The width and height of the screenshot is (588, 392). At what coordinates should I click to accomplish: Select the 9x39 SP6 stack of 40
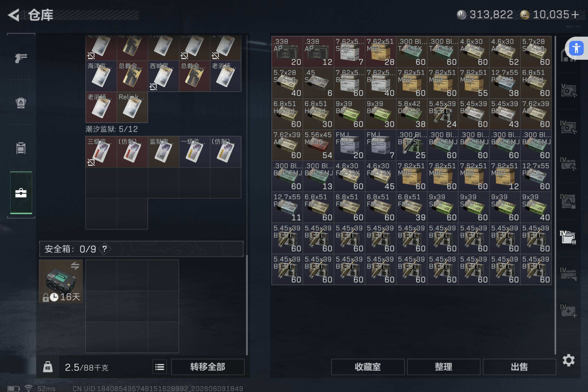[x=536, y=207]
